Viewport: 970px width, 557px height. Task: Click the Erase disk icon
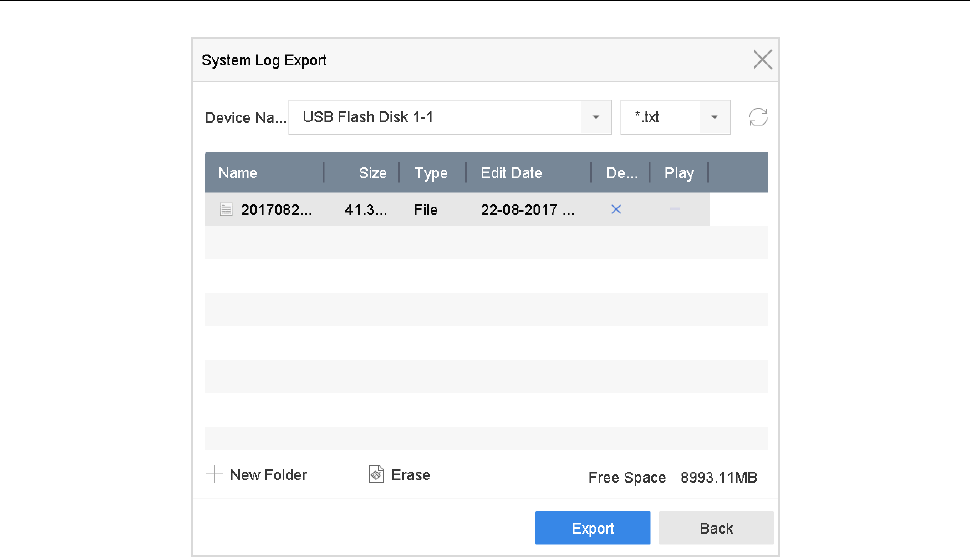click(376, 475)
